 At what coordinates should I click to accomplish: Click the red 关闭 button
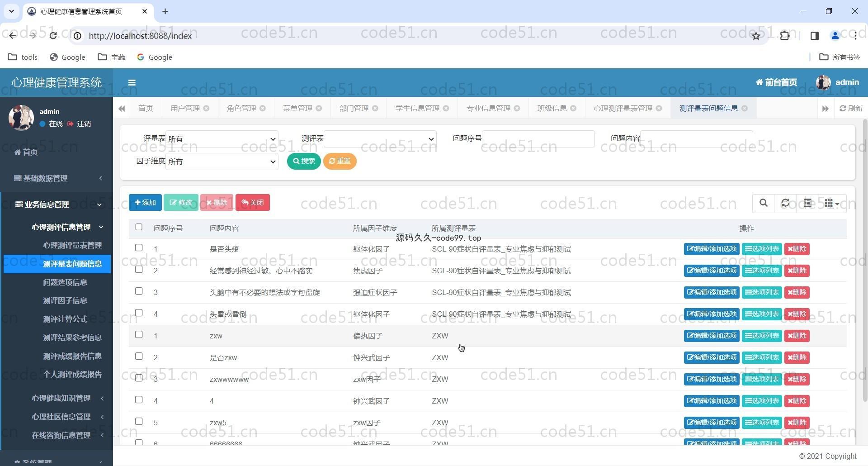click(x=253, y=202)
